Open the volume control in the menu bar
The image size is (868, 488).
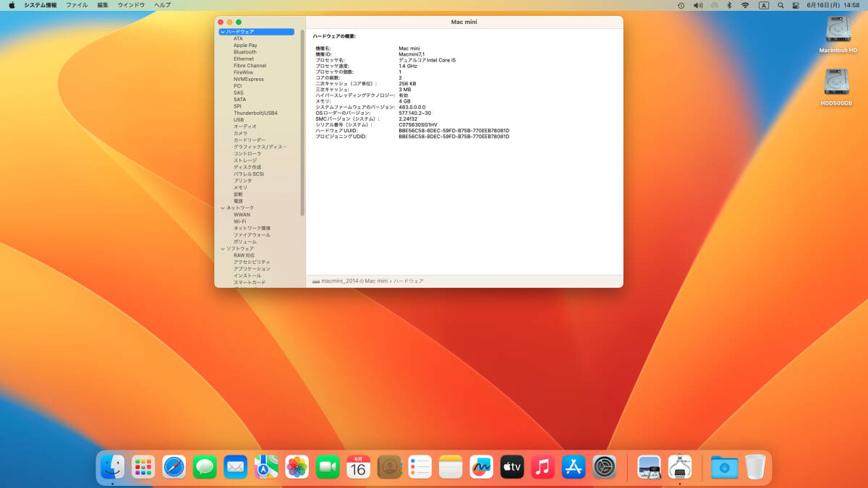(x=698, y=5)
